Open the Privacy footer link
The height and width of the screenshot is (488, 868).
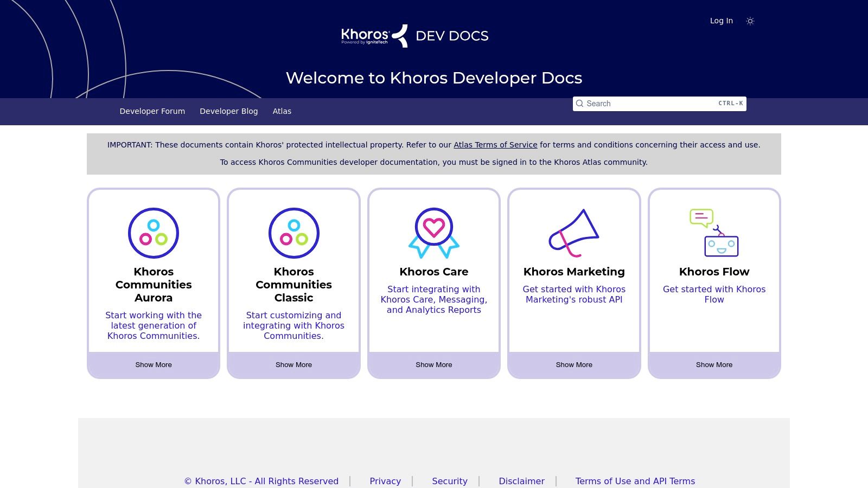pyautogui.click(x=385, y=481)
